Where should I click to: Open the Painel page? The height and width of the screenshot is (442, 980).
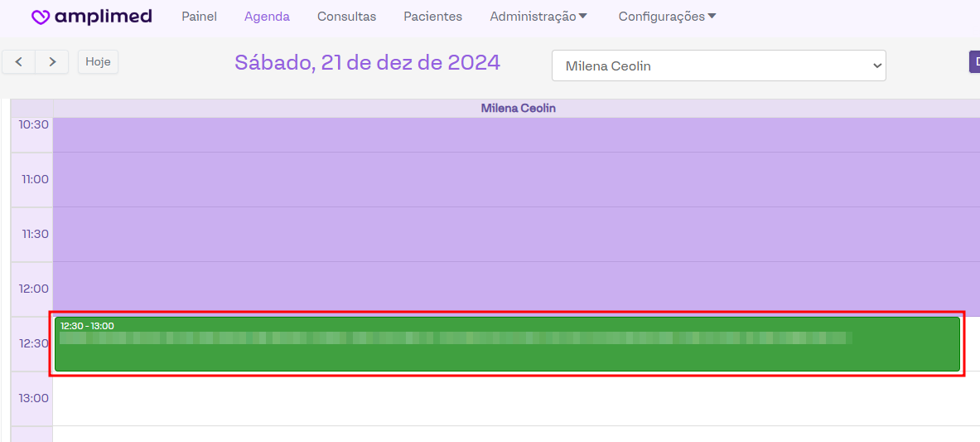(x=199, y=17)
